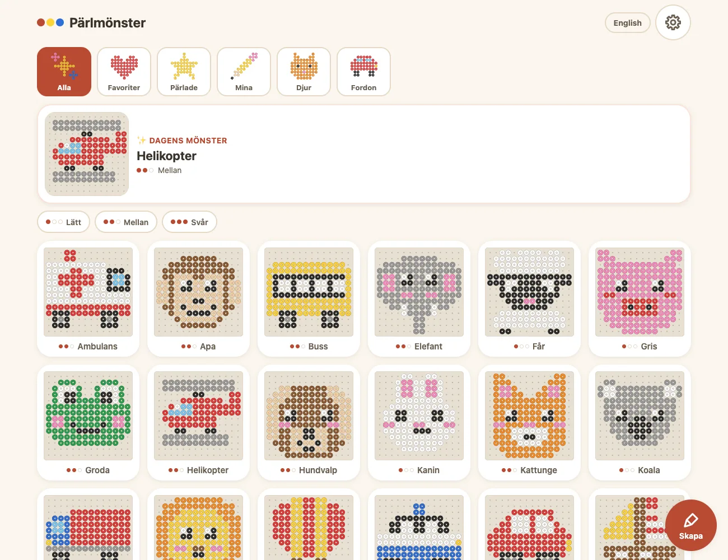This screenshot has height=560, width=728.
Task: Open the Får bead pattern
Action: (529, 299)
